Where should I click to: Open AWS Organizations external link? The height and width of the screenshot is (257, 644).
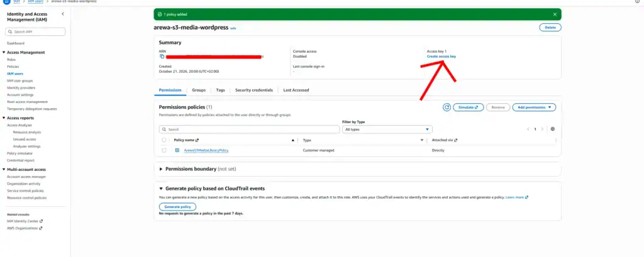pos(25,228)
